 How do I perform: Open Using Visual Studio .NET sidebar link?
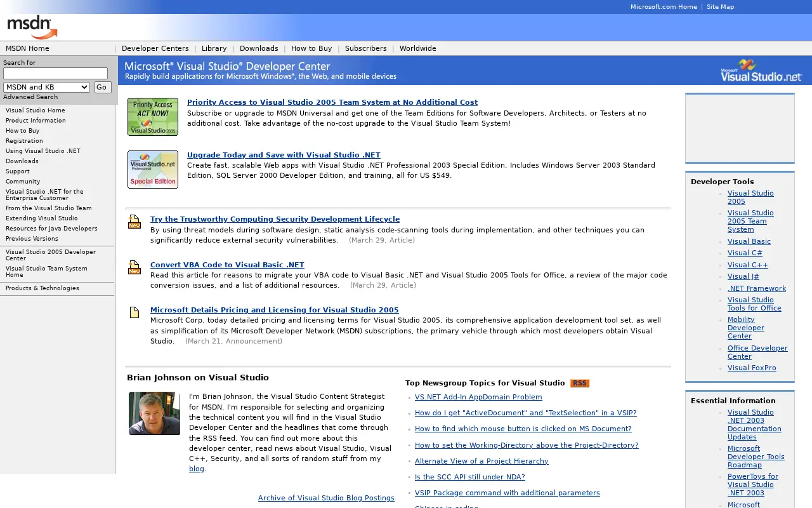tap(43, 151)
